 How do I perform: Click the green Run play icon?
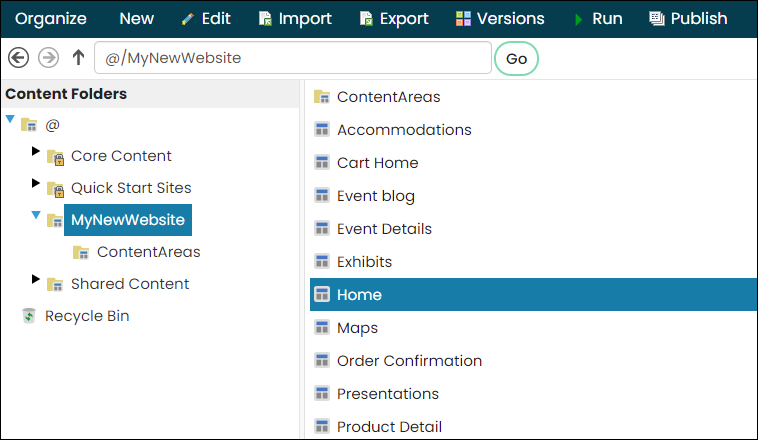(578, 19)
